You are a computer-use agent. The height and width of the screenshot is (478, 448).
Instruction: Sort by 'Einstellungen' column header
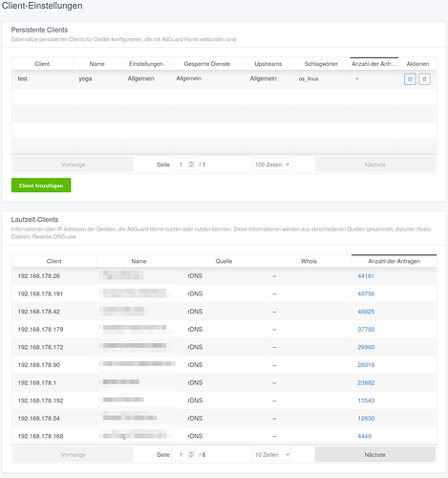pos(146,64)
